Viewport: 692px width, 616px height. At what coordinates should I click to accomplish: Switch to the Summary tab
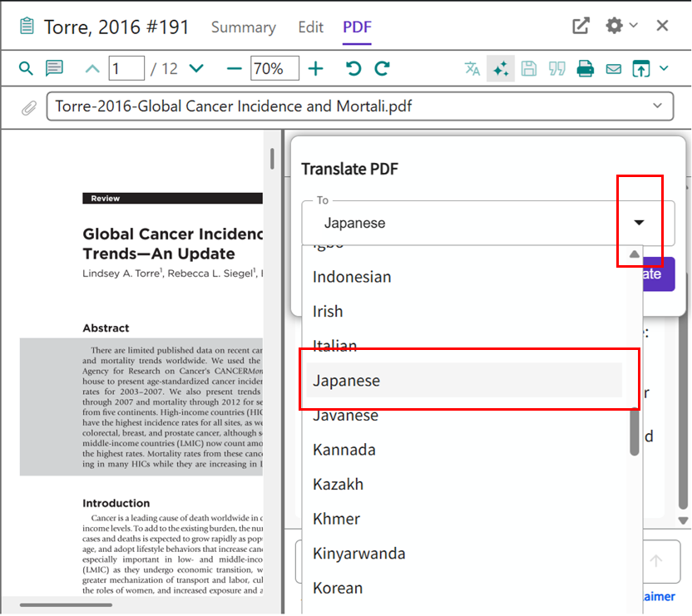(243, 27)
